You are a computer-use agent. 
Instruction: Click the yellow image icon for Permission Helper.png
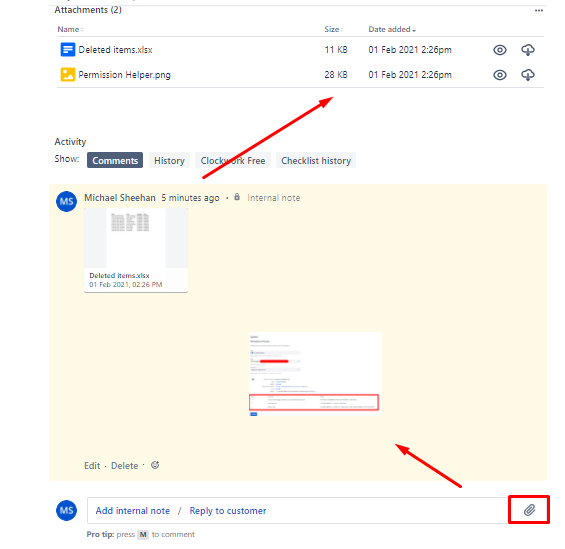point(68,75)
